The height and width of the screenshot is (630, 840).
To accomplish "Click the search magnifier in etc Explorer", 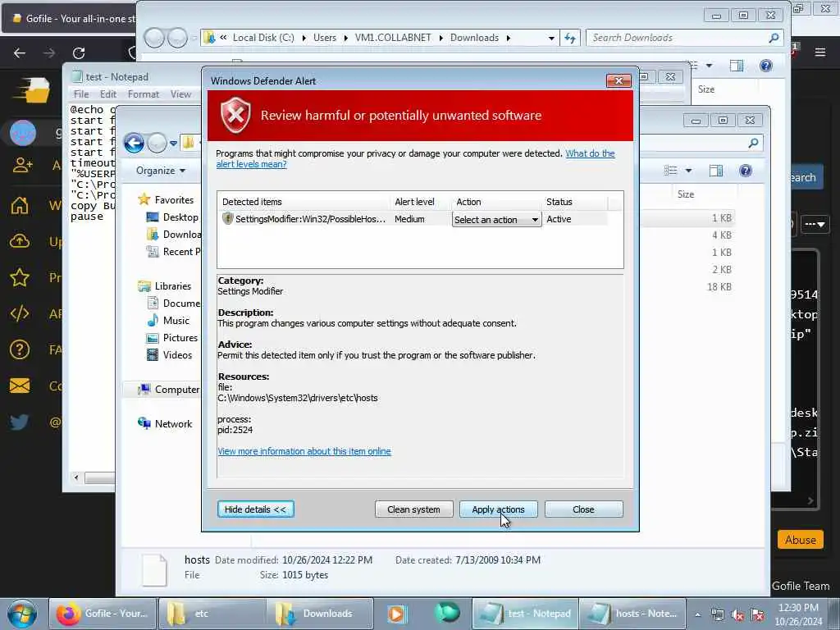I will pos(754,143).
